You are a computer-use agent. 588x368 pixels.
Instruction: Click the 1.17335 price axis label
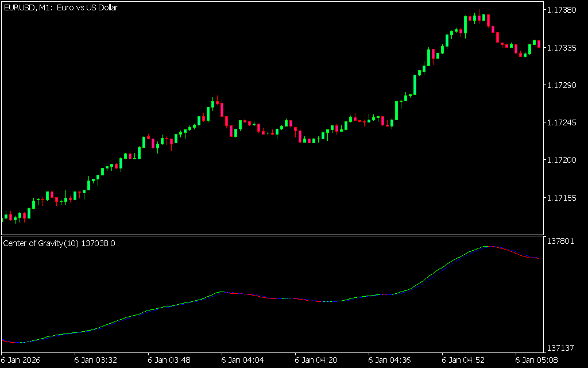(562, 48)
